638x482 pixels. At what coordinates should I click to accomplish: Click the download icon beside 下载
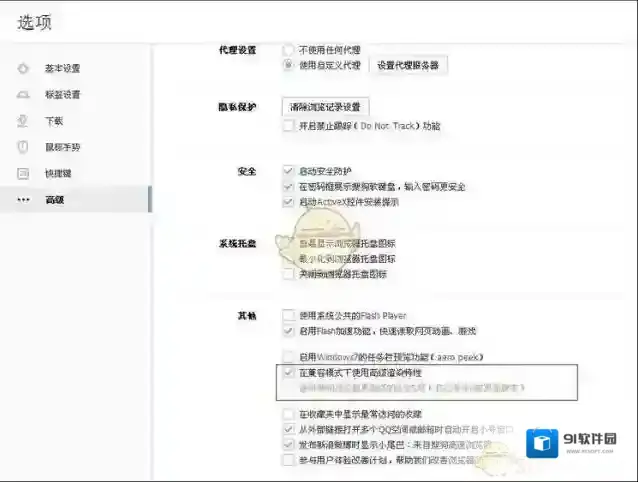[x=23, y=121]
